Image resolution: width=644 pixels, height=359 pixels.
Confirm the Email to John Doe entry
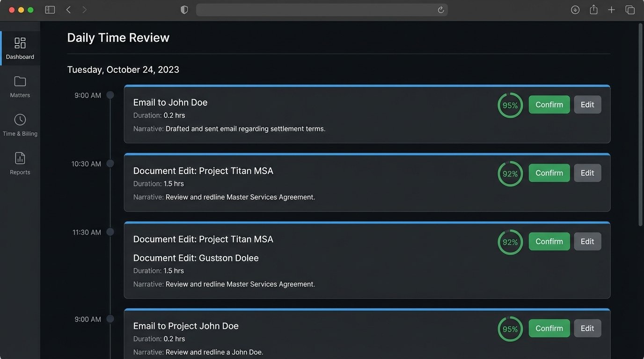coord(549,104)
